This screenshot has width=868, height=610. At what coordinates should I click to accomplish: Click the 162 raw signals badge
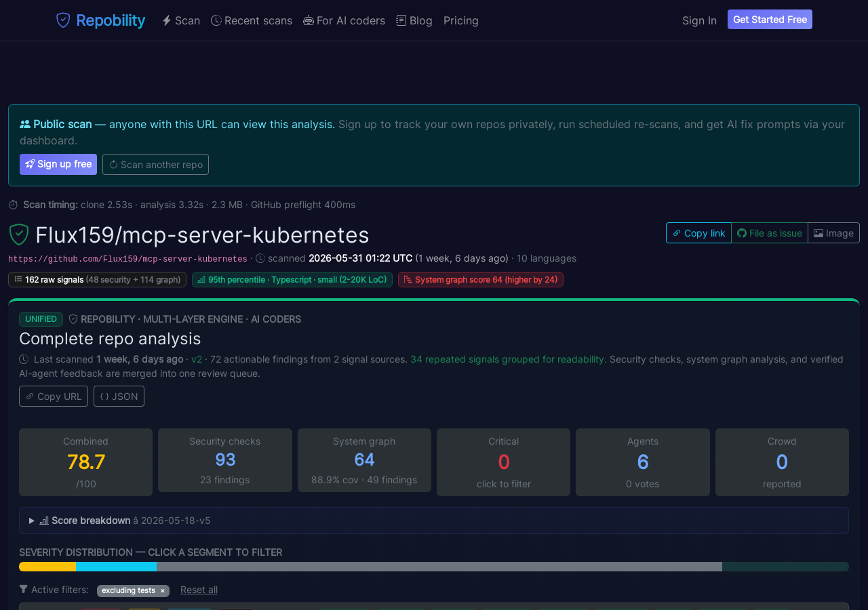pyautogui.click(x=97, y=279)
